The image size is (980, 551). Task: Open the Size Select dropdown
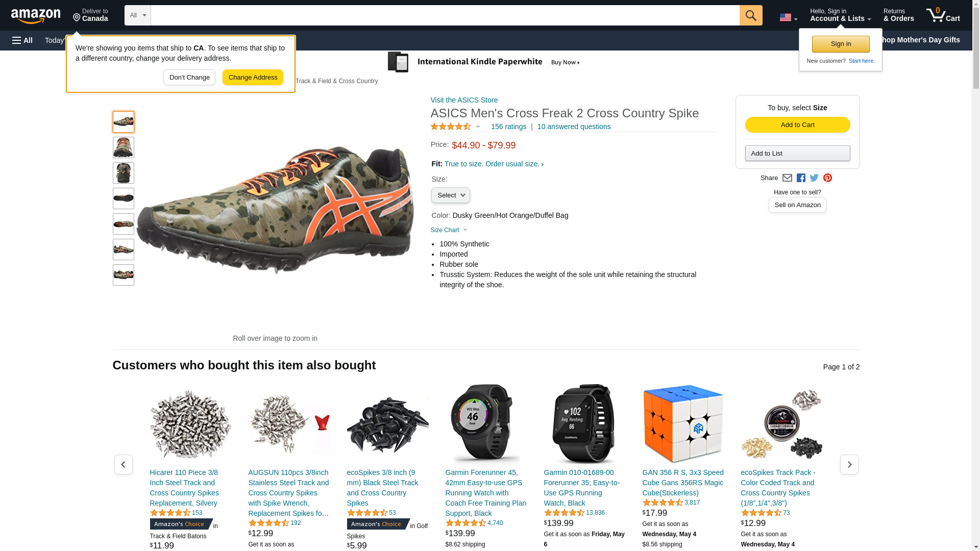tap(450, 195)
